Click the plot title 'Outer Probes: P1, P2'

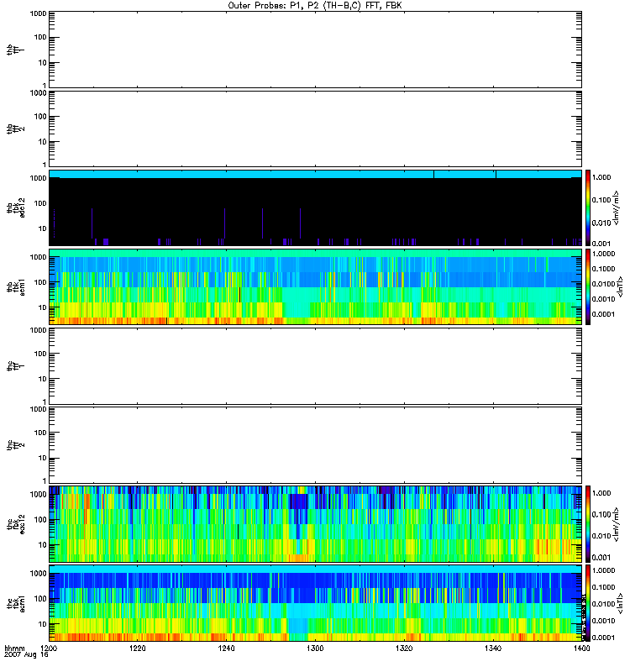pyautogui.click(x=315, y=5)
